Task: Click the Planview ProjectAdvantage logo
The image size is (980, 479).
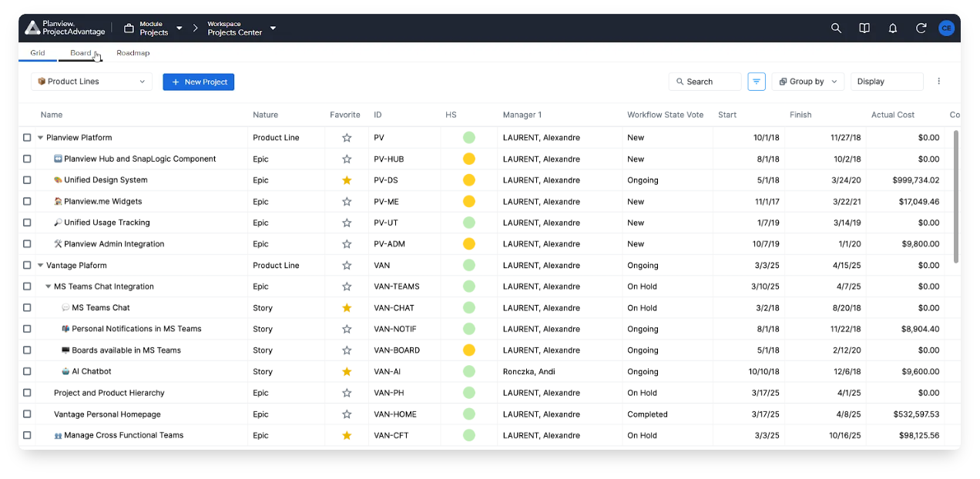Action: tap(63, 28)
